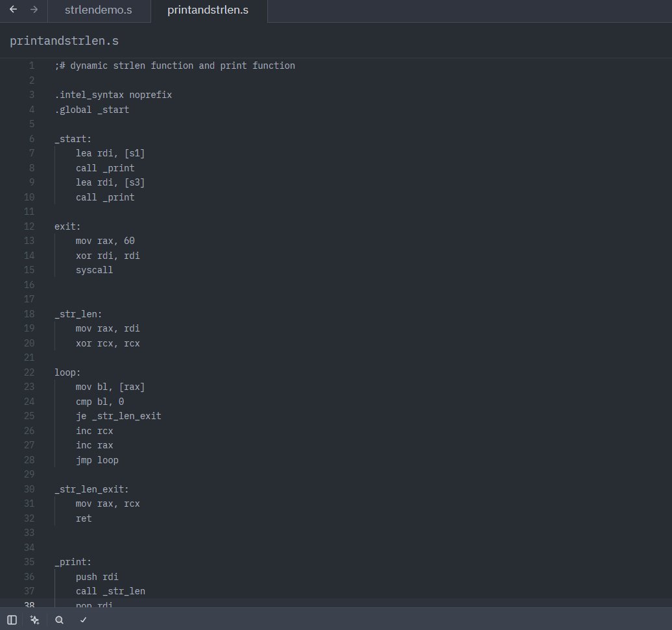This screenshot has width=672, height=630.
Task: Open diagnostics checkmark icon
Action: click(x=84, y=620)
